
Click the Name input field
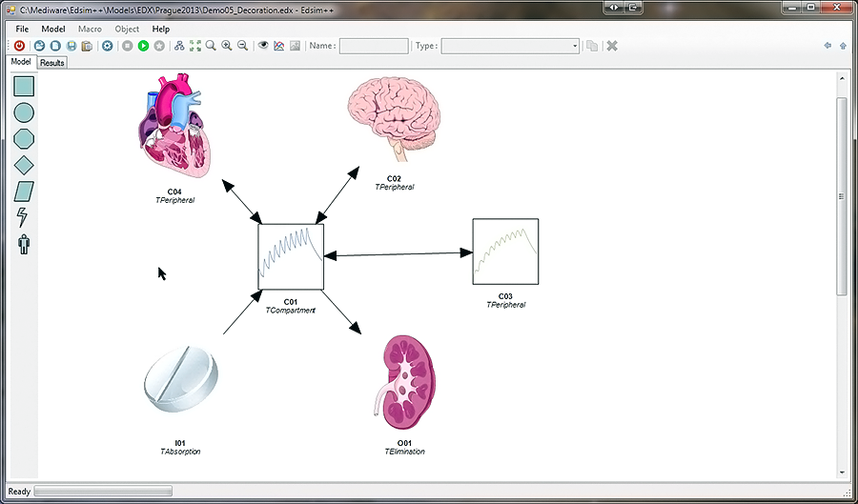374,46
